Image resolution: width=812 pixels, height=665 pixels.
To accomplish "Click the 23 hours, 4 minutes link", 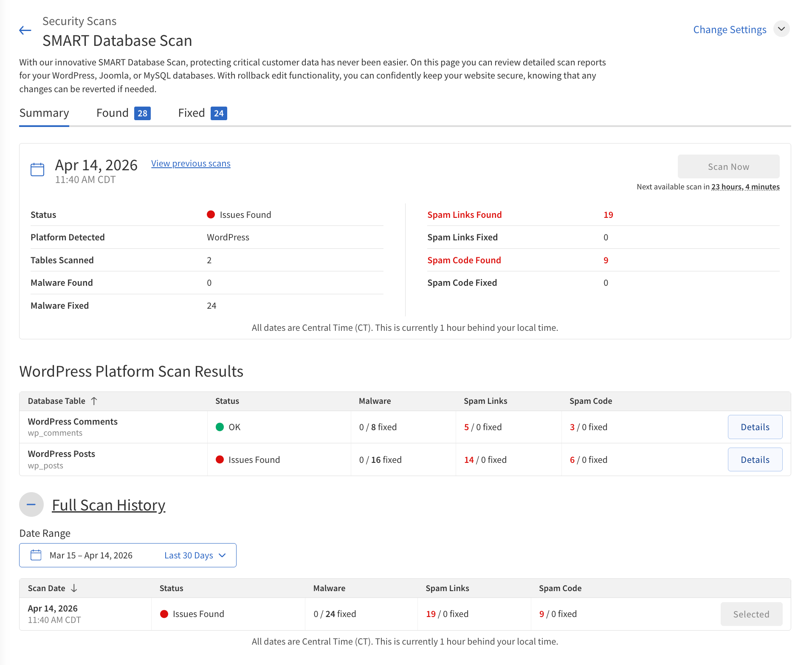I will coord(744,186).
